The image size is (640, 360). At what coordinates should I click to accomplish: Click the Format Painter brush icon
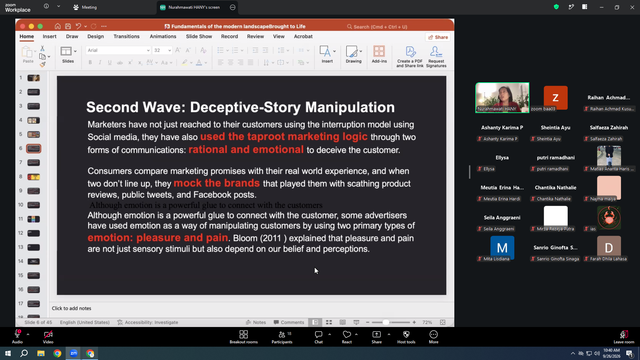pos(42,64)
